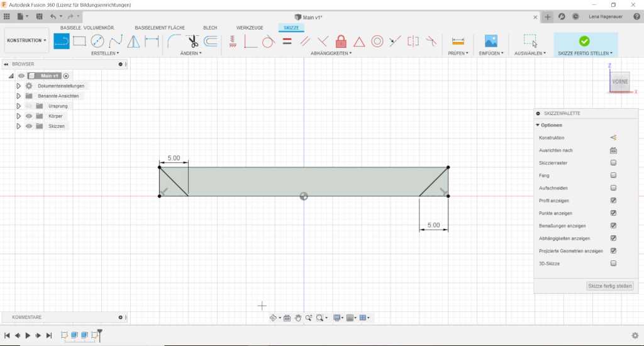Viewport: 644px width, 346px height.
Task: Switch to the BASISELEMENT FLÄCHE tab
Action: pos(160,28)
